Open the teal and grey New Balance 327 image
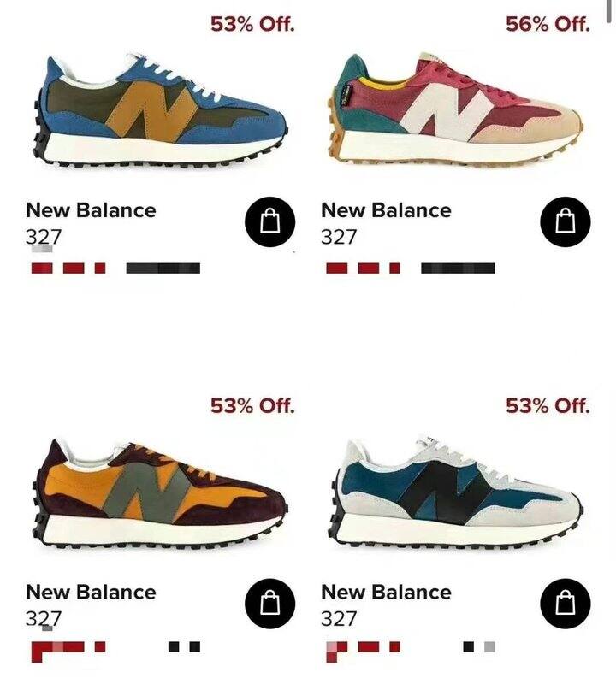This screenshot has height=690, width=616. [455, 492]
